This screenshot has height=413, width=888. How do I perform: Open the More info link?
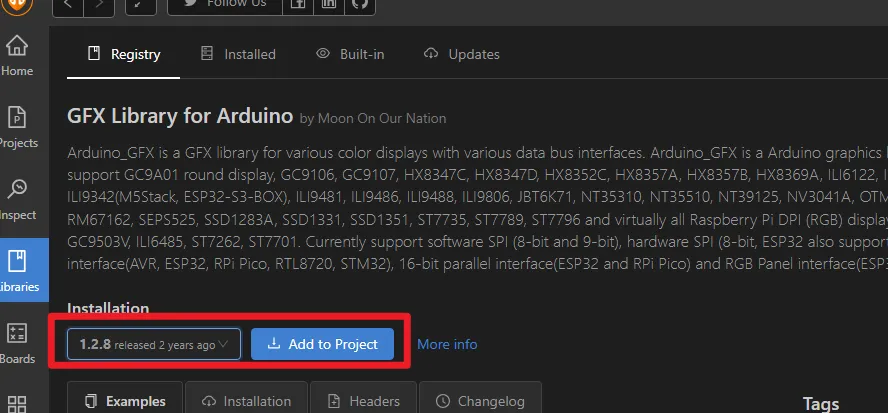pyautogui.click(x=447, y=344)
